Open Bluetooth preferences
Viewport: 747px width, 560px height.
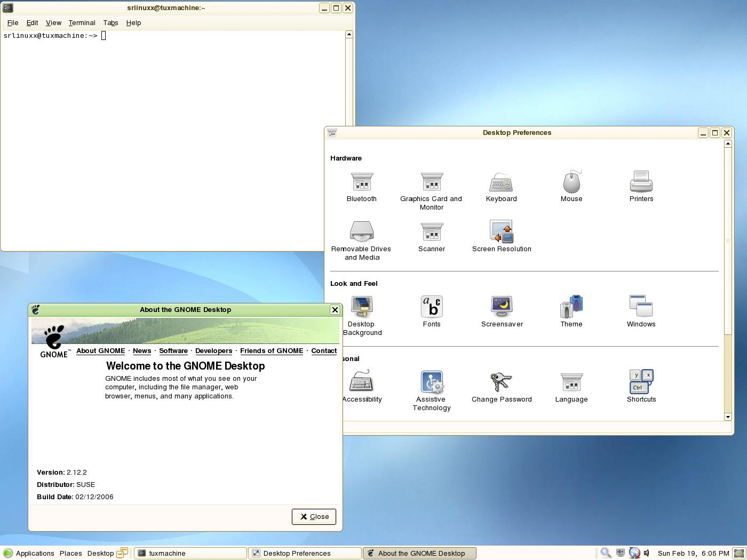[x=361, y=187]
